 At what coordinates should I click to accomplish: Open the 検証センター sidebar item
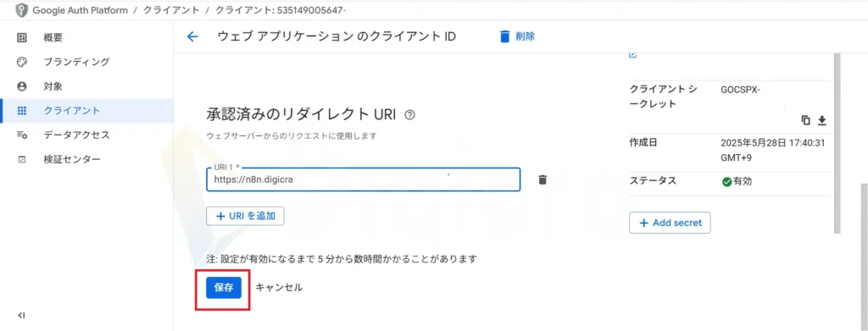tap(86, 159)
